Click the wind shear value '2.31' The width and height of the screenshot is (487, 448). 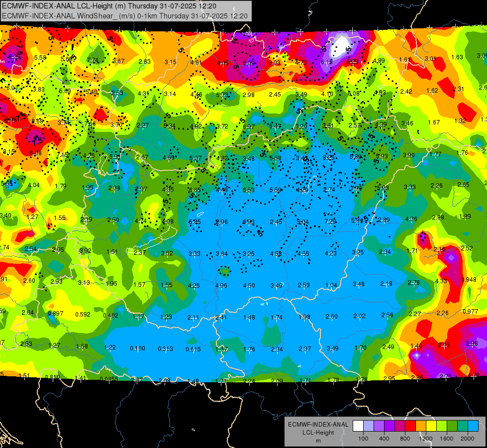458,89
